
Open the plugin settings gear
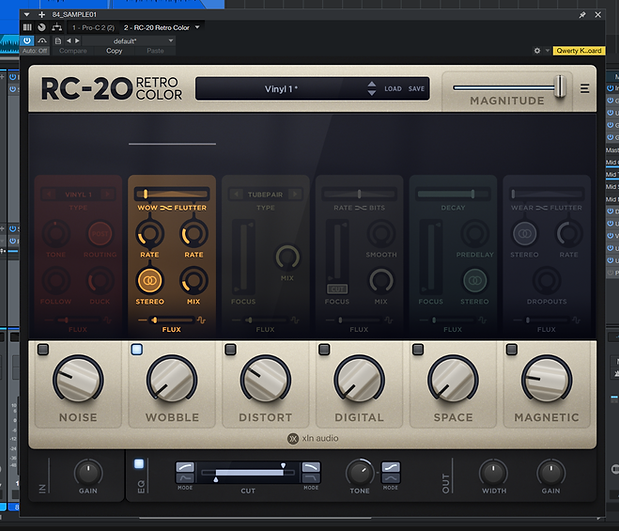pos(537,51)
